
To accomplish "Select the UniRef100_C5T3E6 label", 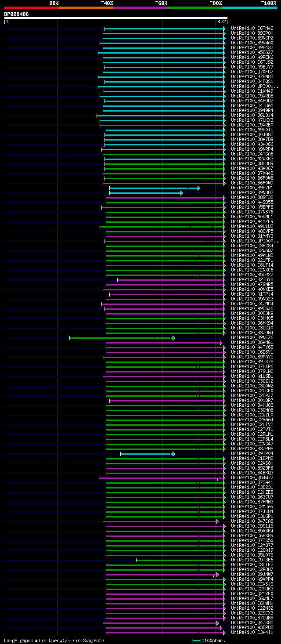I will (x=252, y=560).
